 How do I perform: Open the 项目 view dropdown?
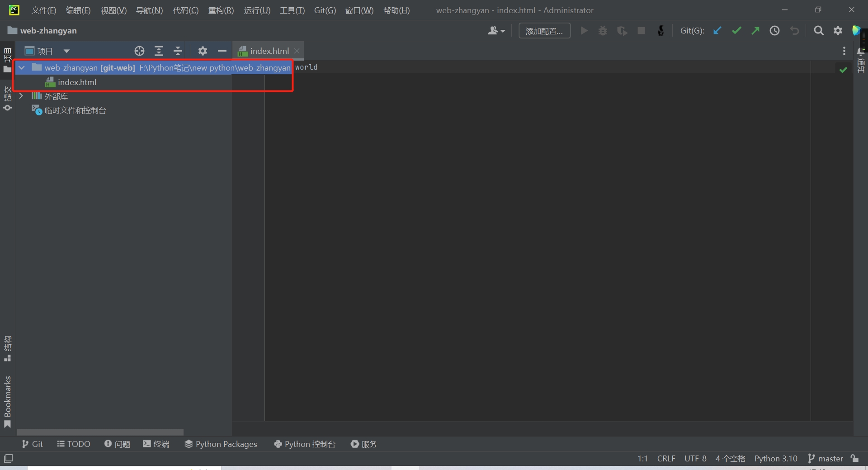(x=66, y=51)
